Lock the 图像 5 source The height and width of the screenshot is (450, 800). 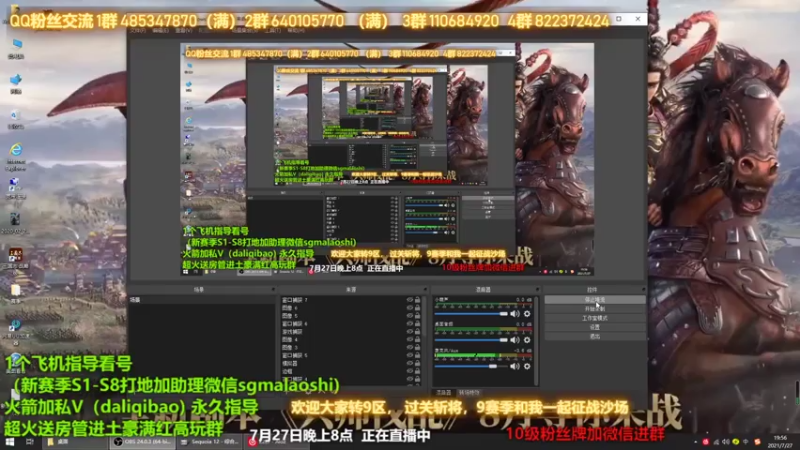417,315
